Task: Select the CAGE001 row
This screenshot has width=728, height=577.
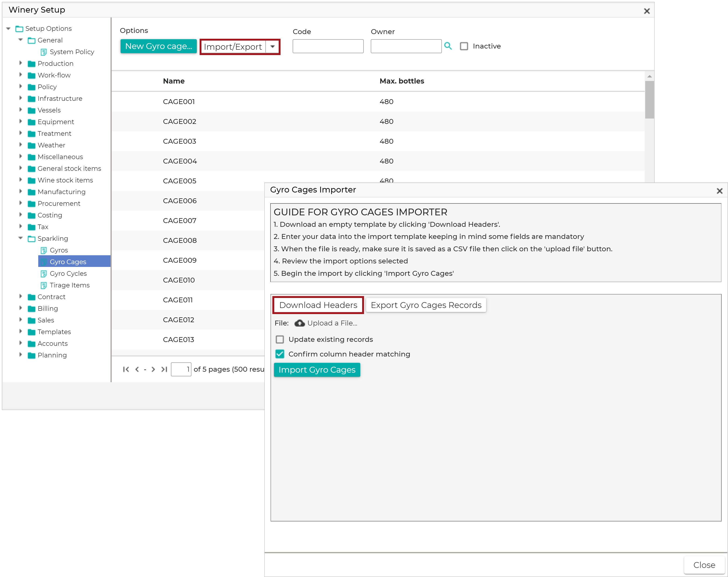Action: click(x=378, y=102)
